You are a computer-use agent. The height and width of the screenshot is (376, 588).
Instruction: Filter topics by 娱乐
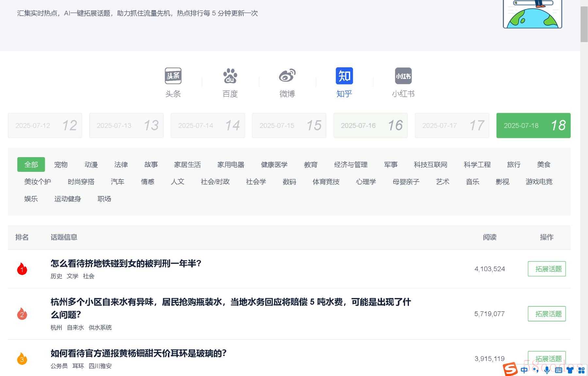(31, 199)
